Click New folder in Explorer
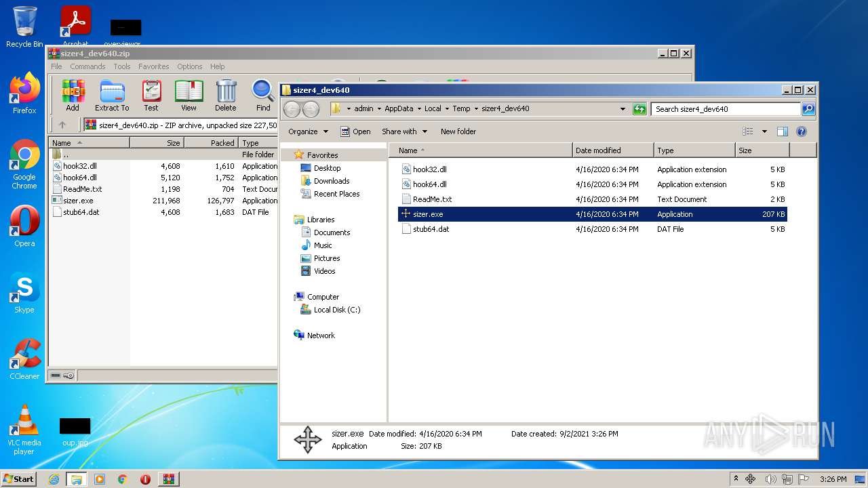 [x=458, y=131]
